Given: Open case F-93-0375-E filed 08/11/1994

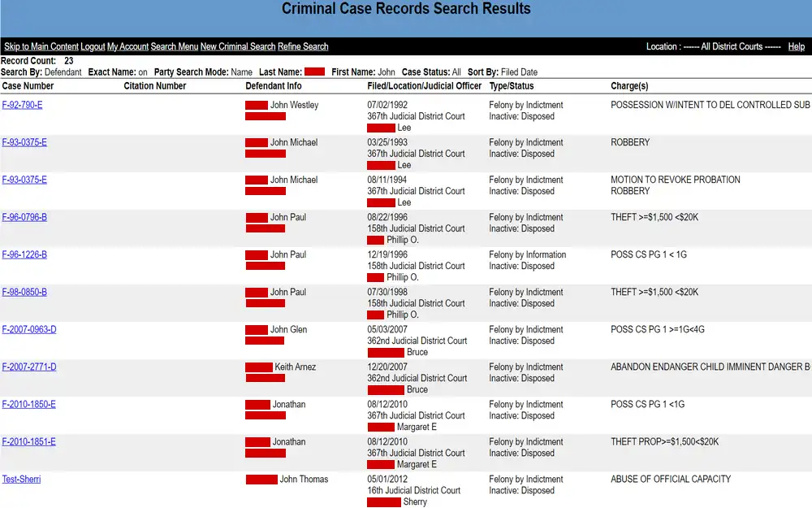Looking at the screenshot, I should pyautogui.click(x=24, y=180).
